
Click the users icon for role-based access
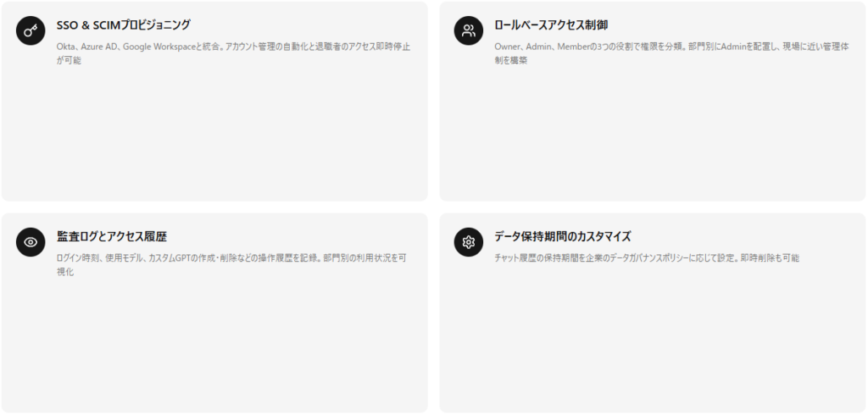click(469, 31)
